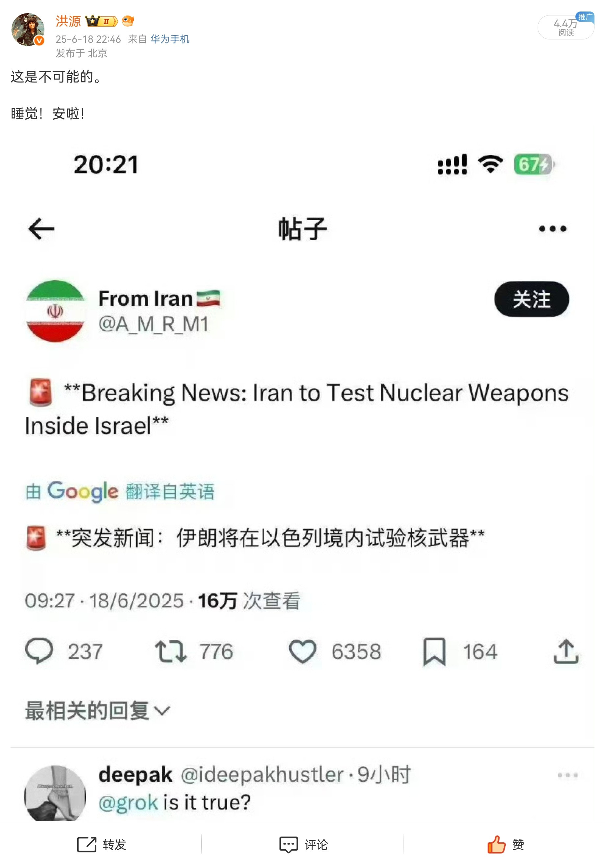This screenshot has width=605, height=868.
Task: Tap the share upload icon
Action: point(566,651)
